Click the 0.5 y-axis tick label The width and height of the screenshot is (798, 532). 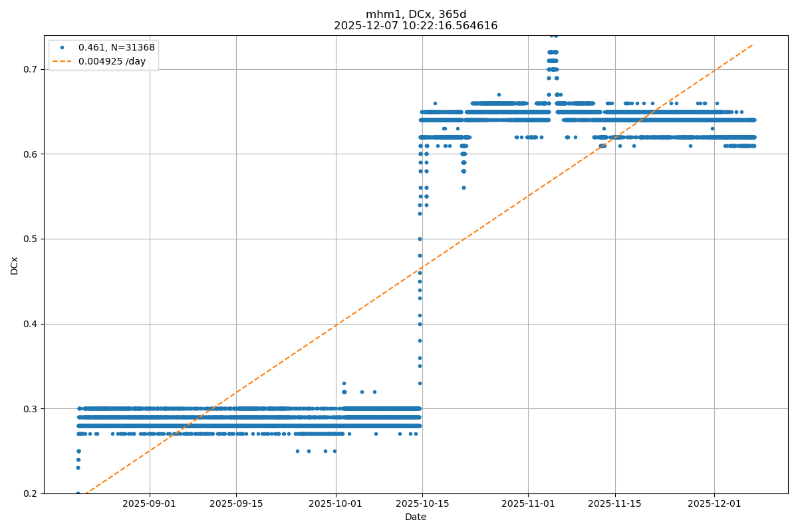31,239
